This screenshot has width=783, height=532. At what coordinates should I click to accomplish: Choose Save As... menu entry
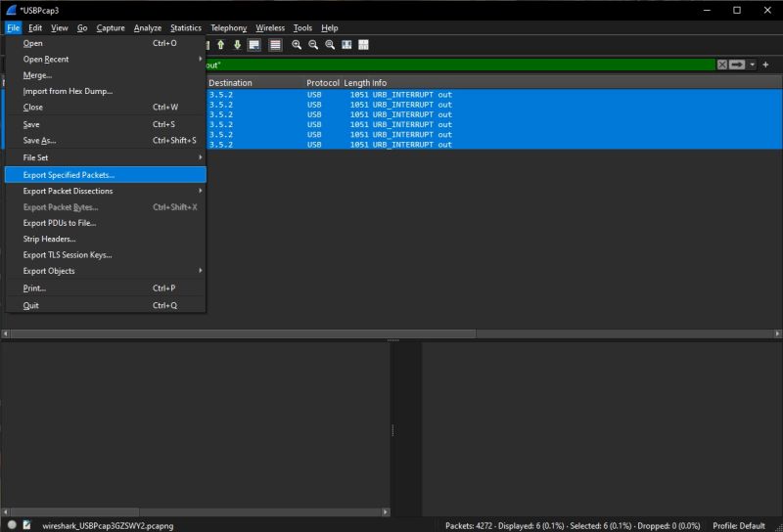pos(106,140)
